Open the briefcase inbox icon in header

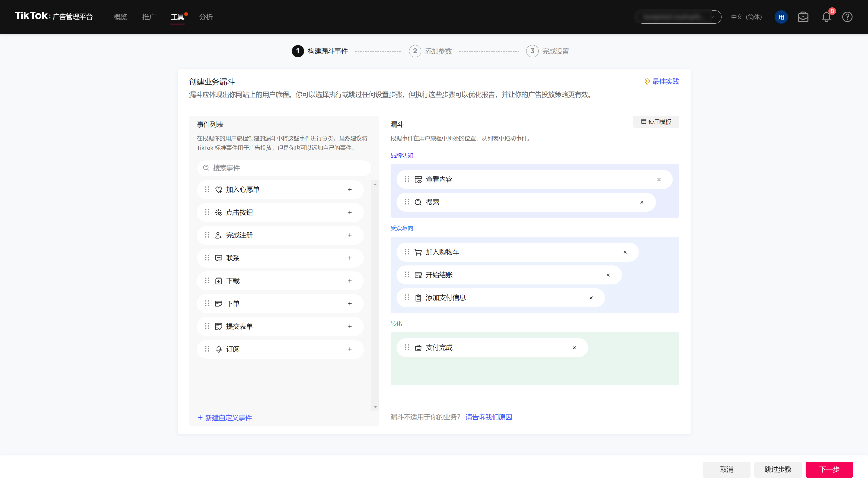pyautogui.click(x=803, y=17)
